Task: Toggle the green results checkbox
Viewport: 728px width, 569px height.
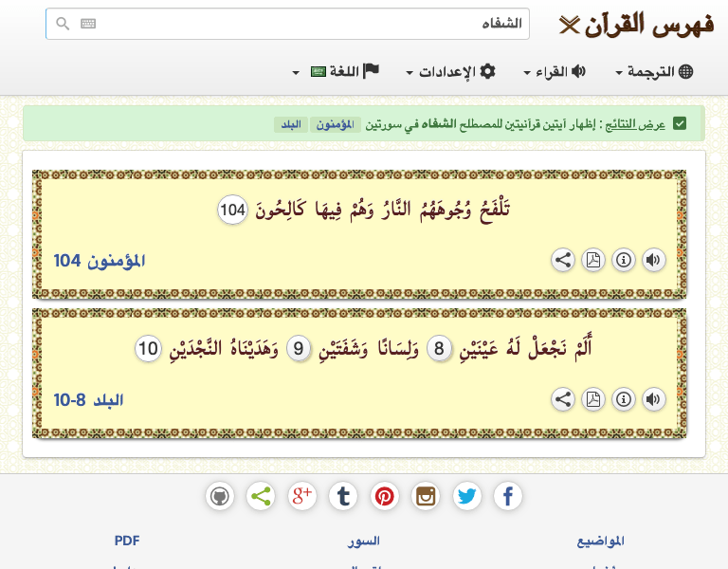Action: (680, 123)
